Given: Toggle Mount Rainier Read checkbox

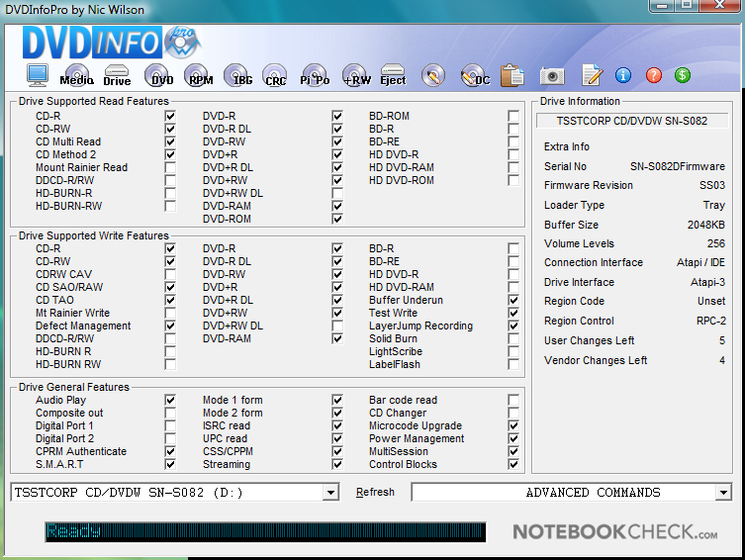Looking at the screenshot, I should pyautogui.click(x=170, y=167).
